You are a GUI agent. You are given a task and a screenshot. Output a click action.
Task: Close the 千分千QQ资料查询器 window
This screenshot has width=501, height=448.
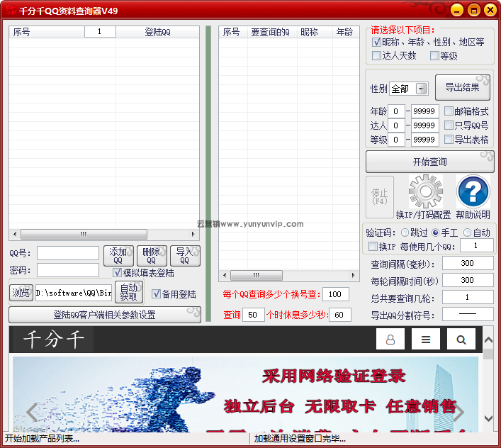click(490, 10)
